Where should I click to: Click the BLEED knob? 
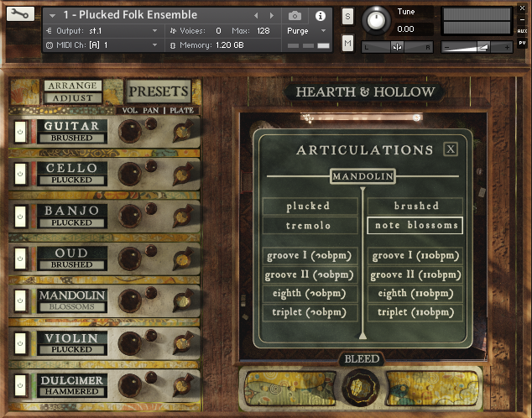pos(361,387)
